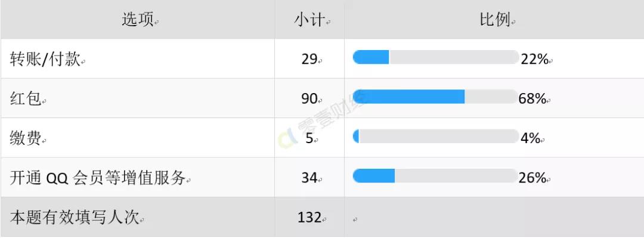Screen dimensions: 644x238
Task: Select the 比例 column header
Action: point(495,19)
